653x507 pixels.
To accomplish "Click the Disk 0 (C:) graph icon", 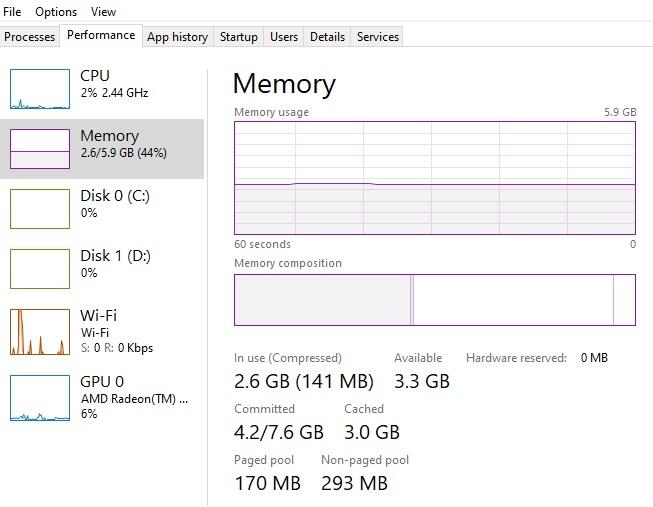I will 40,209.
